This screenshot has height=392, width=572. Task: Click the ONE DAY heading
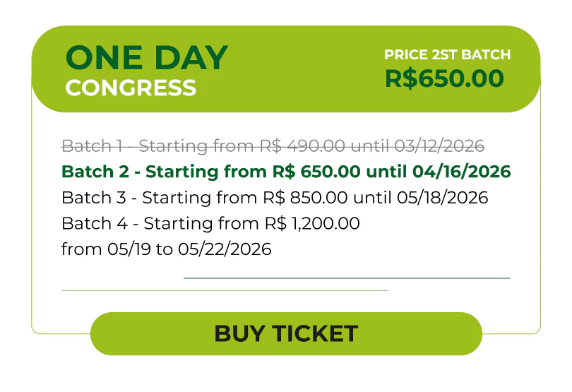click(x=147, y=58)
